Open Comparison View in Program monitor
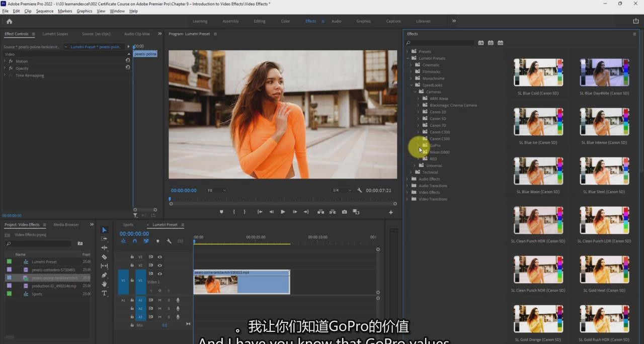The width and height of the screenshot is (644, 344). pos(356,212)
